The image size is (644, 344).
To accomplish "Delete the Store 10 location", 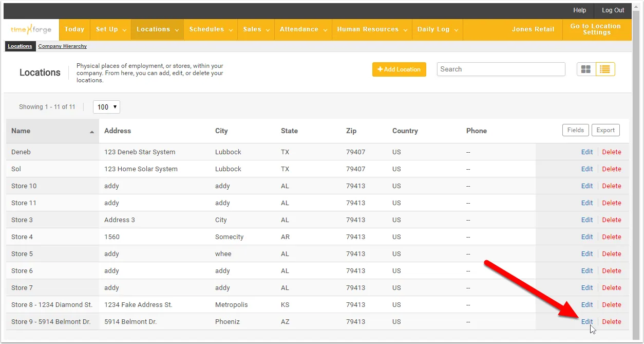I will (x=612, y=186).
